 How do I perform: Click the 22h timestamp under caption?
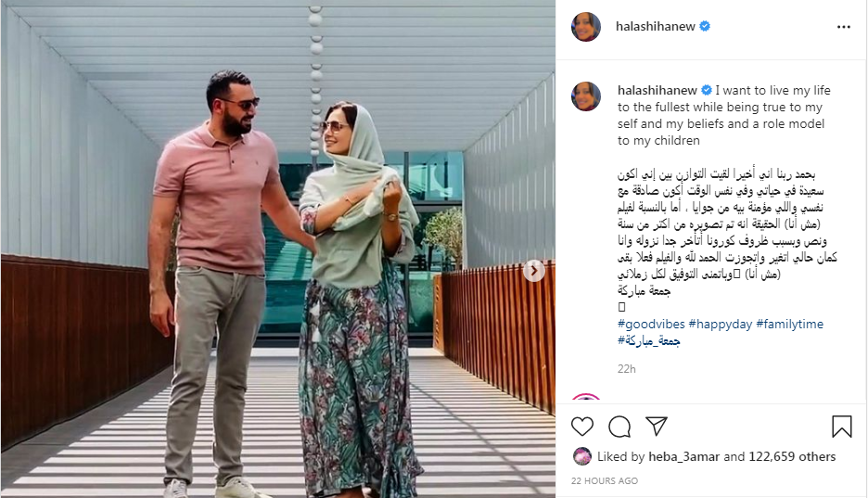[x=627, y=369]
